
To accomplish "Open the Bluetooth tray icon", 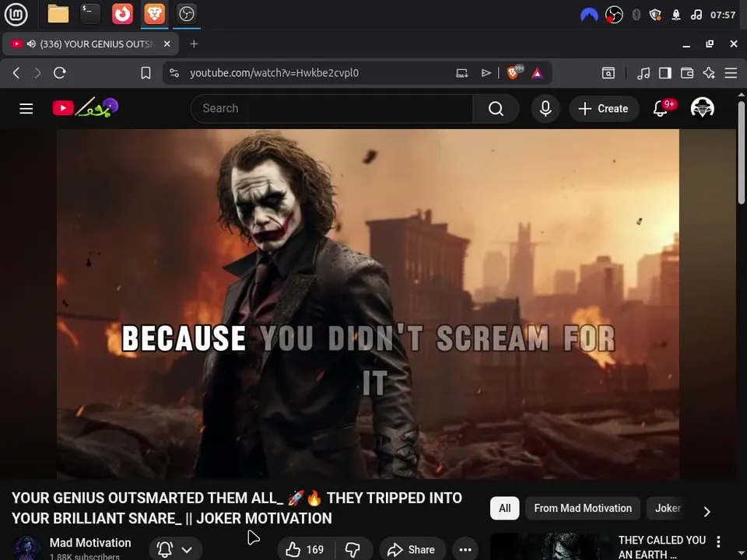I will [x=636, y=15].
